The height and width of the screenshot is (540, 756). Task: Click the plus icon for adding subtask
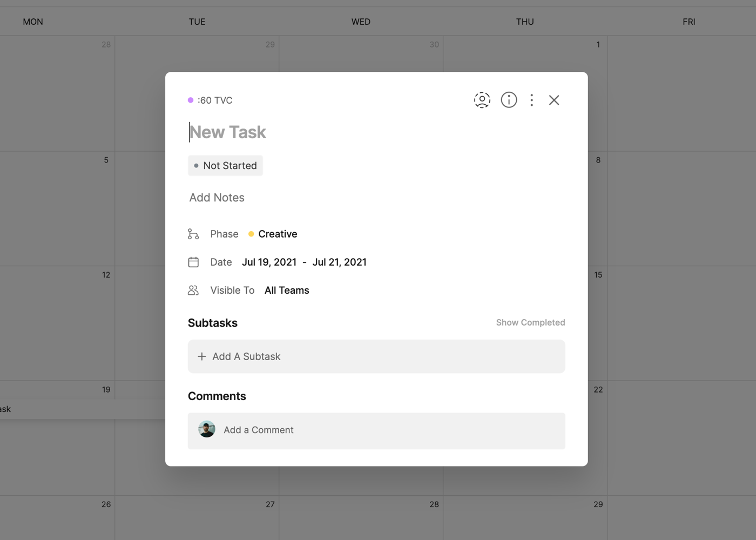pyautogui.click(x=202, y=356)
